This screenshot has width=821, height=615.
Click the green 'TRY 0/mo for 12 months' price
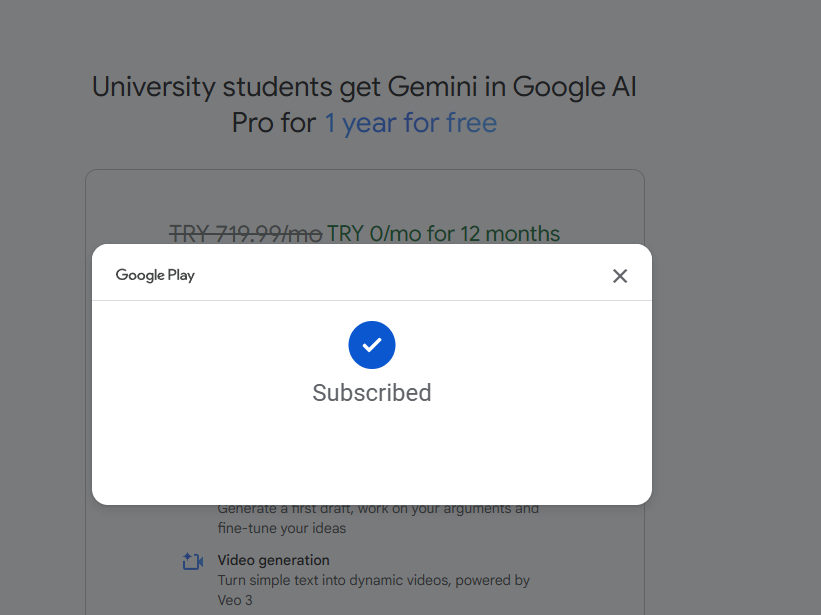(x=443, y=233)
